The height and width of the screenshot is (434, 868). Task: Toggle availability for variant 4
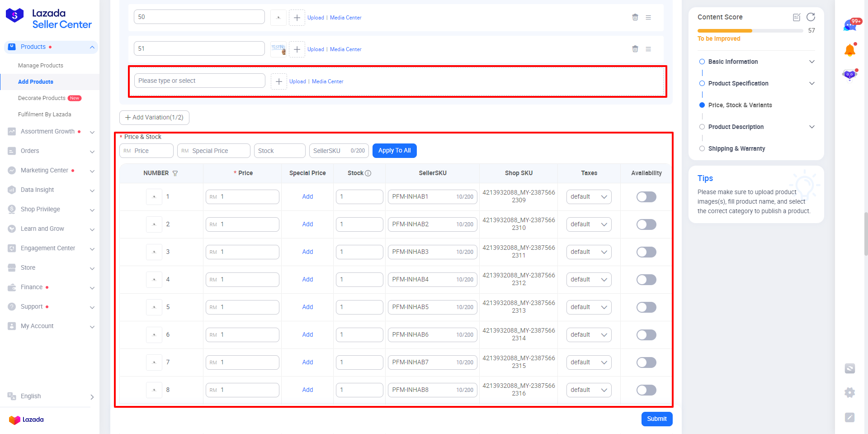tap(646, 280)
